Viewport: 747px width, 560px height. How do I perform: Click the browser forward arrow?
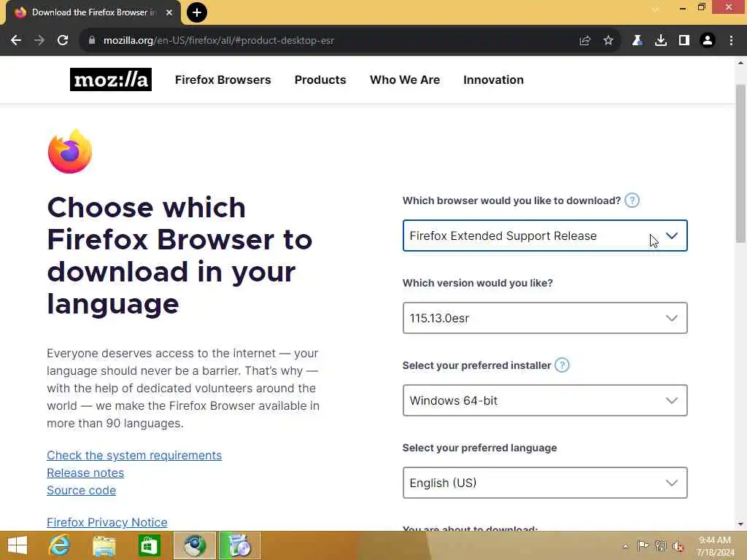click(39, 41)
